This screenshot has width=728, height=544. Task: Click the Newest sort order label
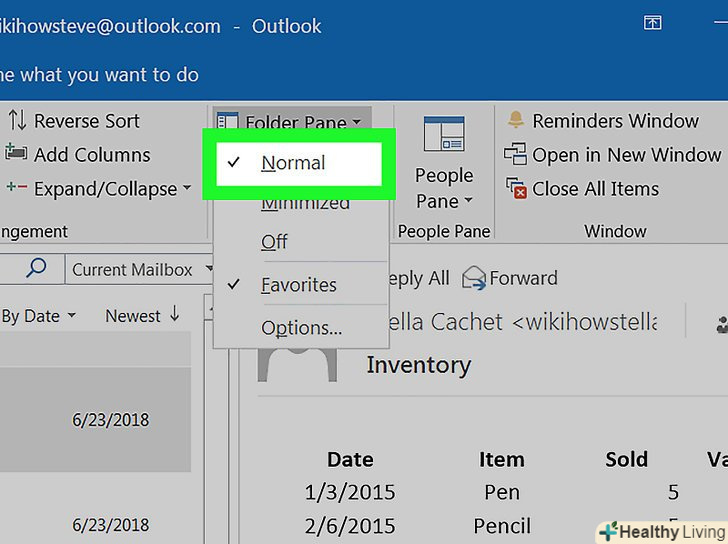point(133,316)
